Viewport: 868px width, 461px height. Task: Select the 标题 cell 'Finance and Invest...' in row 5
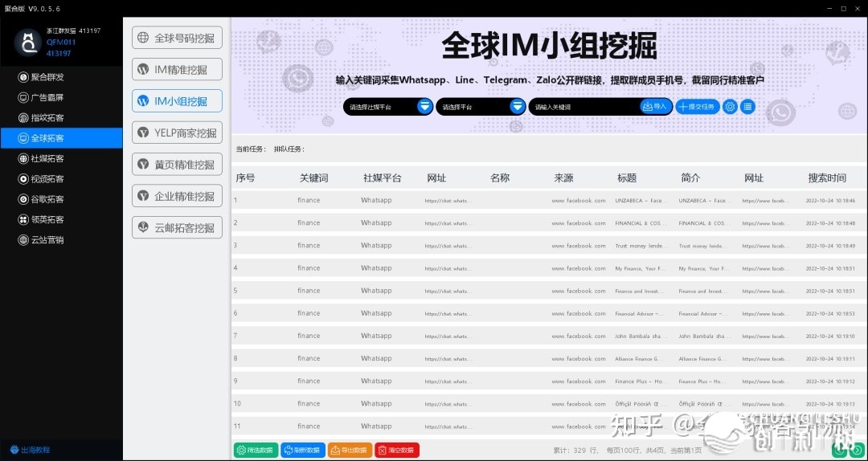tap(639, 291)
